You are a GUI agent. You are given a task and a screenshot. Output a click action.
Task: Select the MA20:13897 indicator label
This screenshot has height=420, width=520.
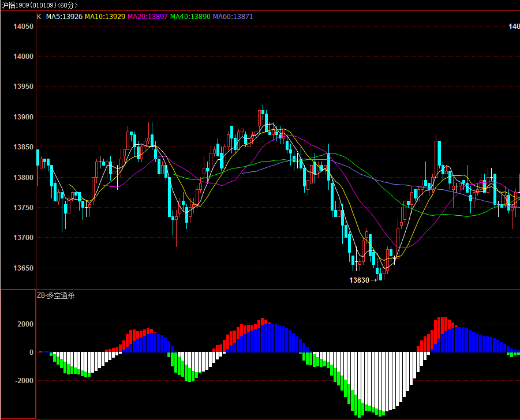(148, 17)
